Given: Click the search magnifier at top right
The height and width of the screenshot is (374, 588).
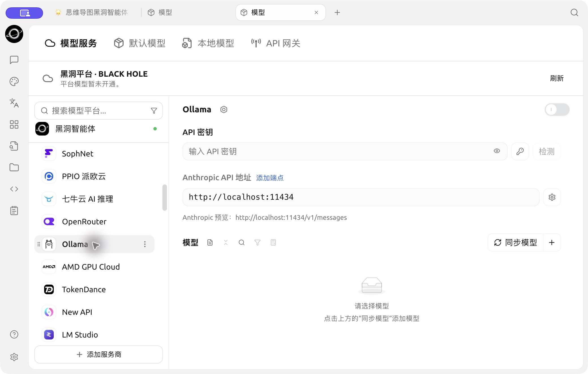Looking at the screenshot, I should [x=574, y=12].
